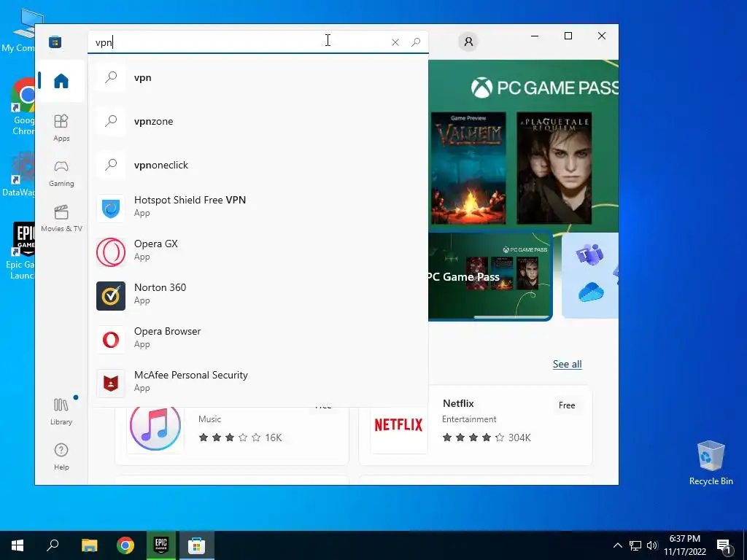Clear the search box with the X icon
747x560 pixels.
[x=395, y=42]
